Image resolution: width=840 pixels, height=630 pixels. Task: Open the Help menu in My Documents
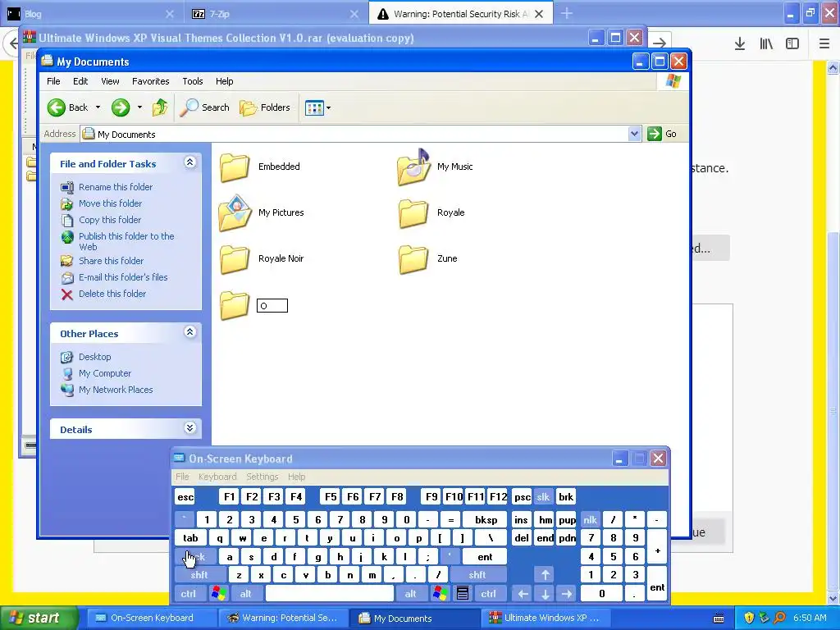tap(225, 81)
